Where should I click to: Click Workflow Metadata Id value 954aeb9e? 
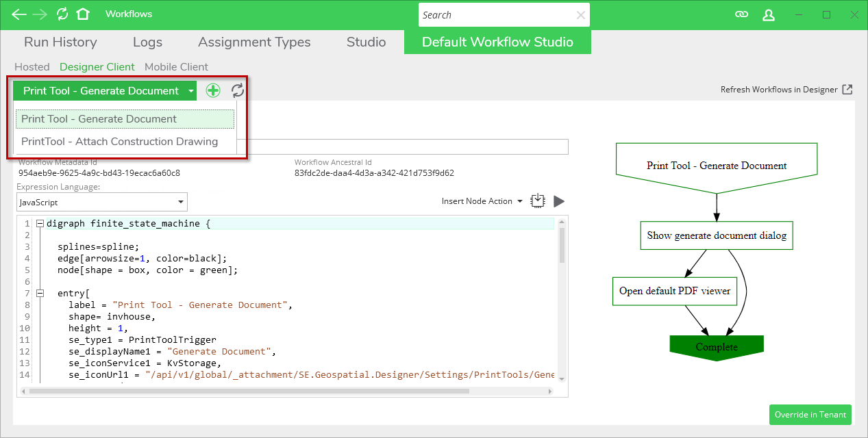[x=99, y=173]
